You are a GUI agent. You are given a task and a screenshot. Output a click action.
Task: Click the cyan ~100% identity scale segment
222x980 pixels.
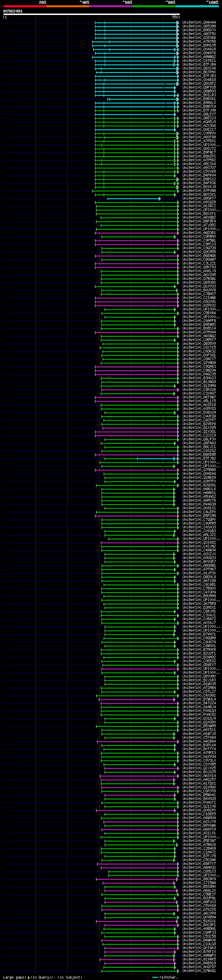coord(197,6)
